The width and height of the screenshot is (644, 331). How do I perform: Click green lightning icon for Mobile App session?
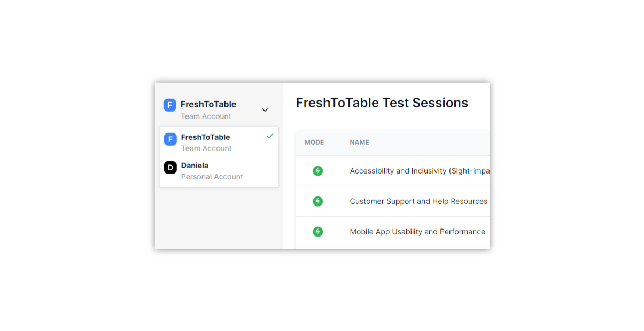(318, 232)
